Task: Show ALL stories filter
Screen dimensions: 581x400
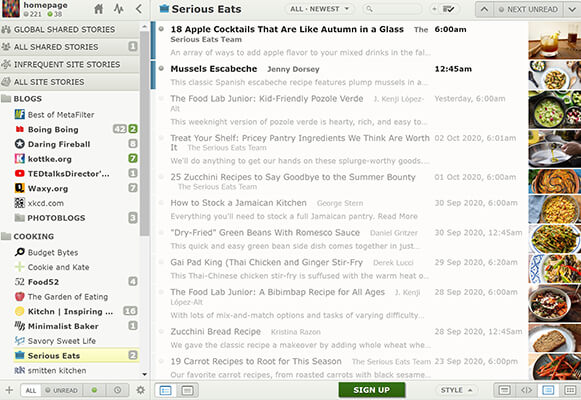Action: [x=31, y=390]
